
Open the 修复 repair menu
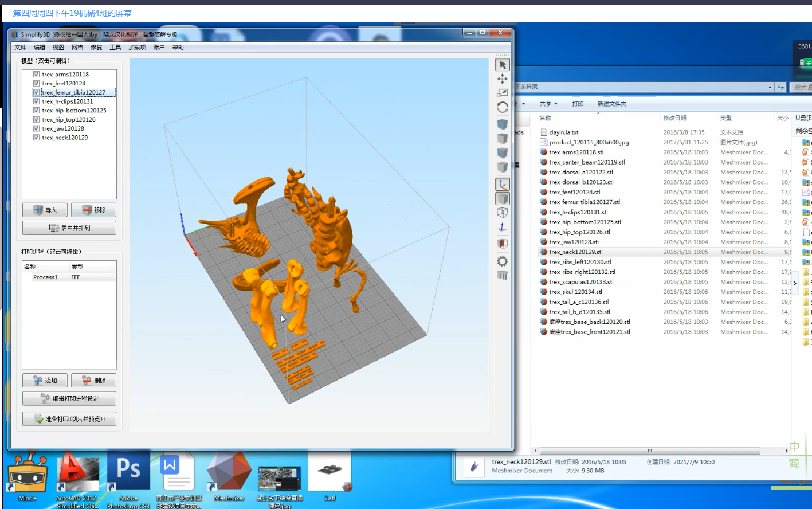pos(96,48)
